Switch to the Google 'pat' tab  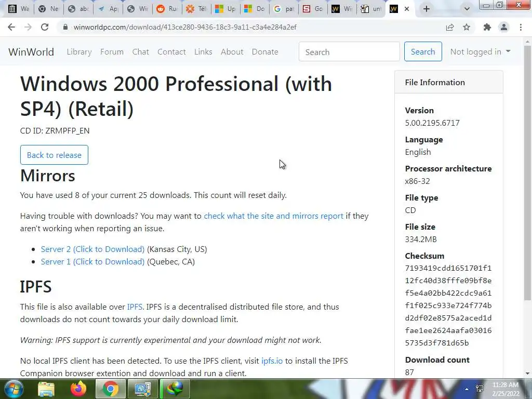284,9
